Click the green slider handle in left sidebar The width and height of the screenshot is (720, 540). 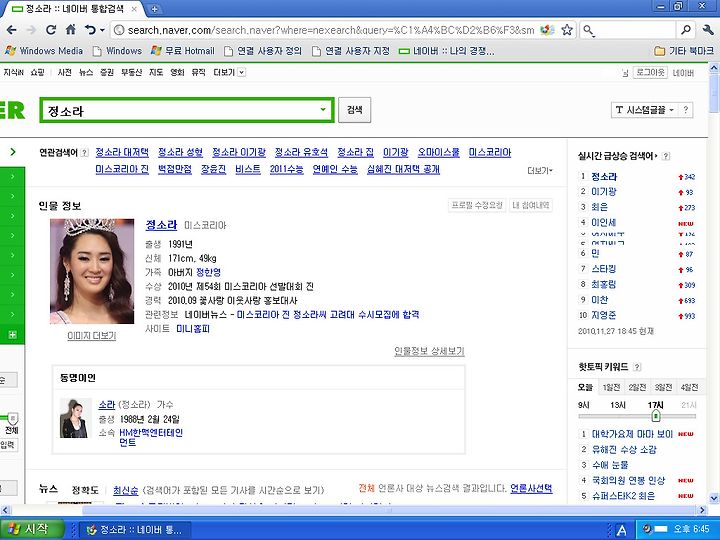pyautogui.click(x=13, y=418)
